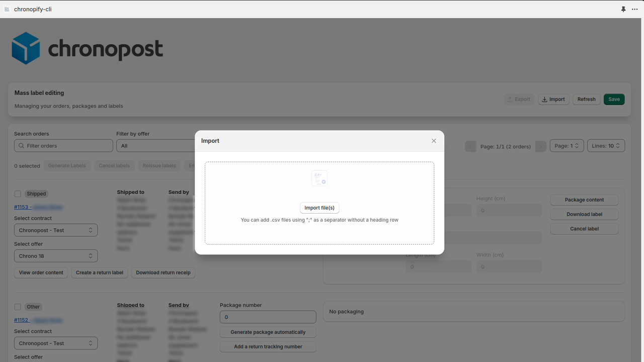Screen dimensions: 644x362
Task: Open the Page: 1 selector
Action: [x=567, y=146]
